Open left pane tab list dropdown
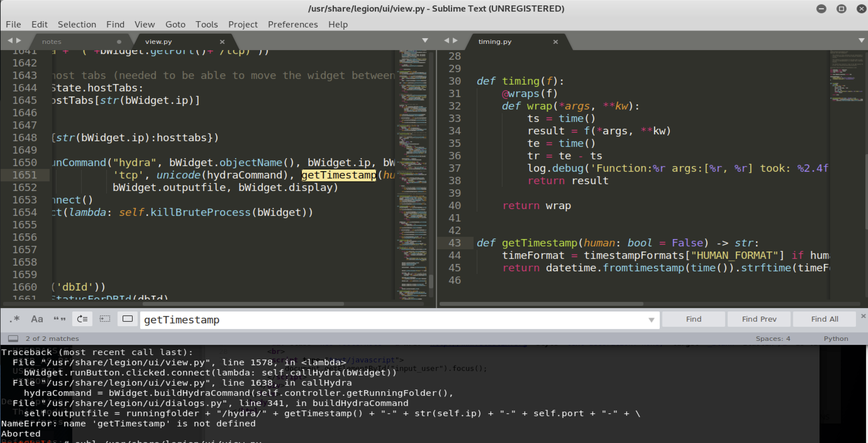The image size is (868, 443). coord(425,40)
